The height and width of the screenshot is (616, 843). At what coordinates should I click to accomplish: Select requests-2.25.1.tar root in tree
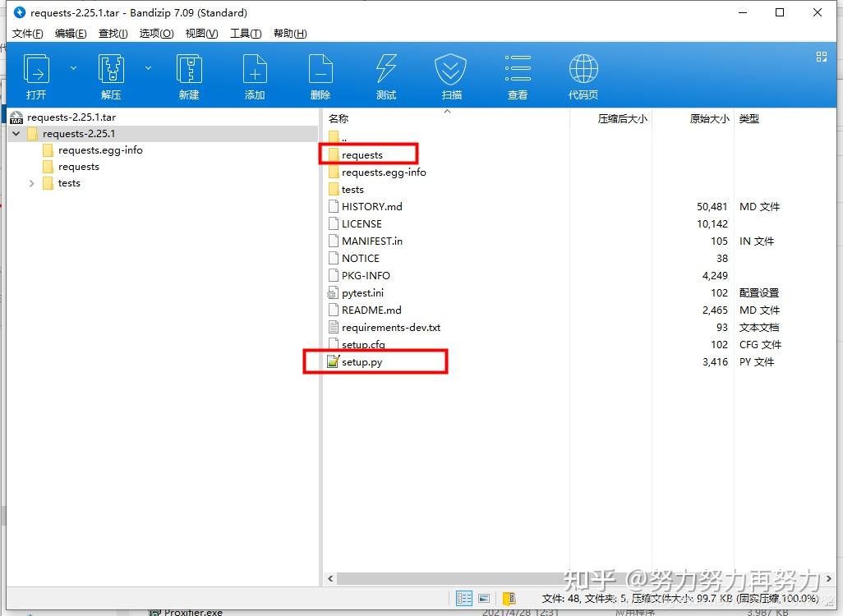71,117
